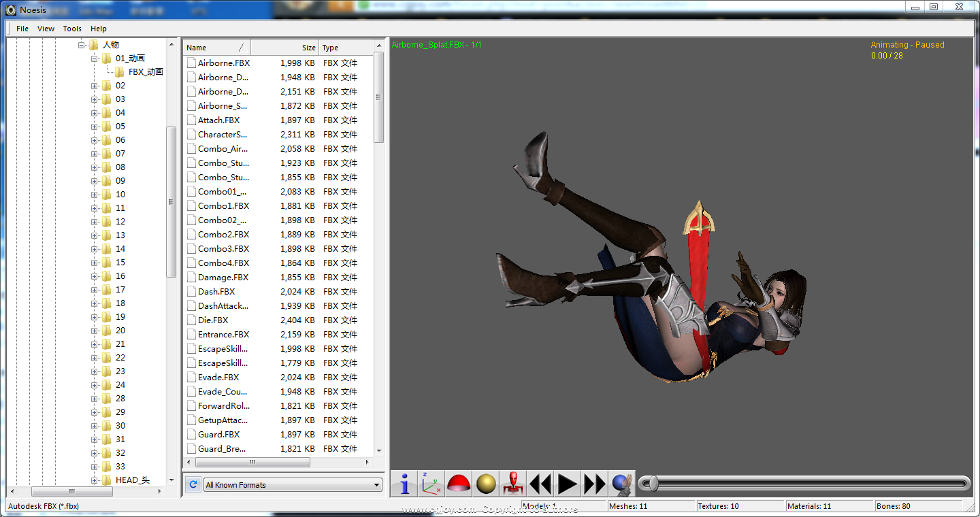Open the View menu
980x517 pixels.
(x=46, y=29)
